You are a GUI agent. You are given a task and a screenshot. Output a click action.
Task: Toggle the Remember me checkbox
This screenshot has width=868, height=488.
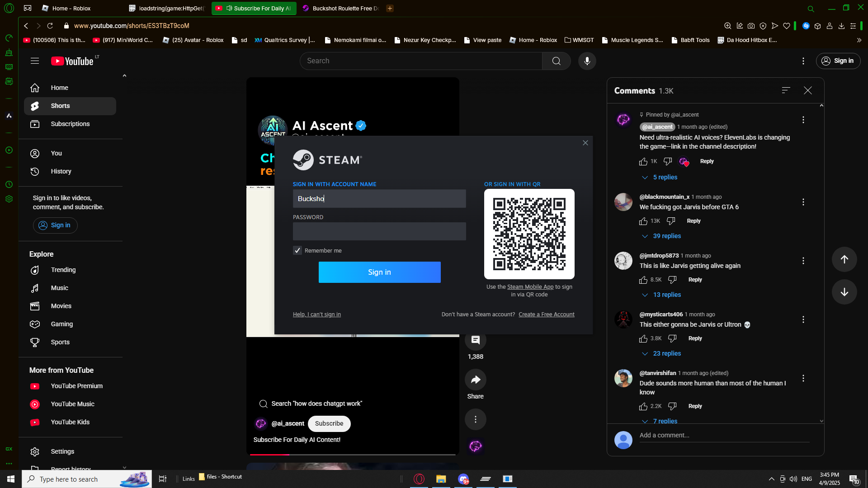(x=297, y=250)
